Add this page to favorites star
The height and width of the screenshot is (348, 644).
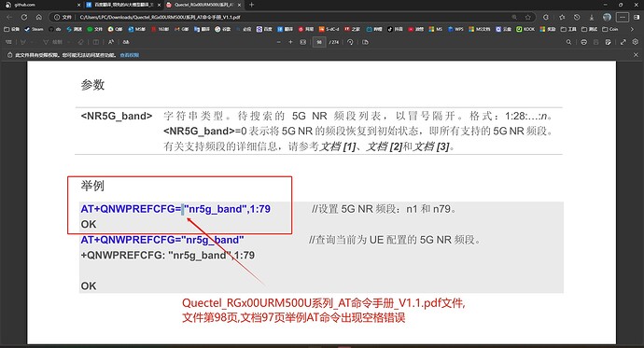(x=527, y=17)
